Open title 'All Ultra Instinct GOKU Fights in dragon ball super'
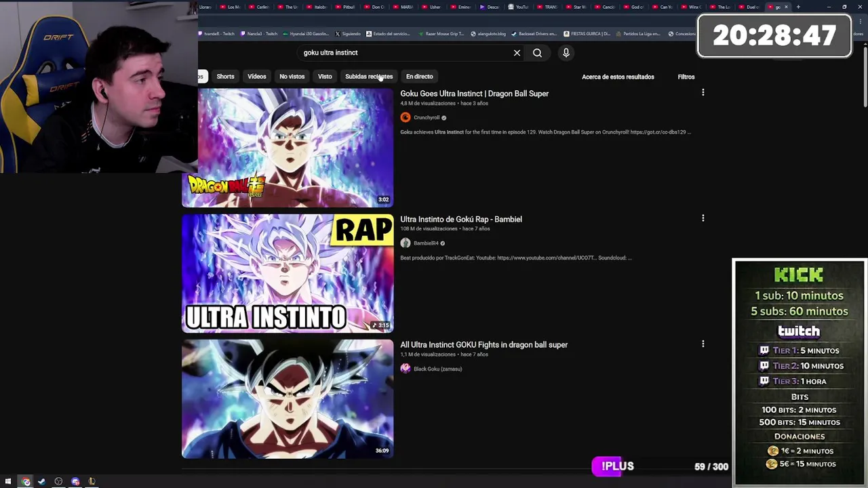The height and width of the screenshot is (488, 868). pyautogui.click(x=484, y=344)
